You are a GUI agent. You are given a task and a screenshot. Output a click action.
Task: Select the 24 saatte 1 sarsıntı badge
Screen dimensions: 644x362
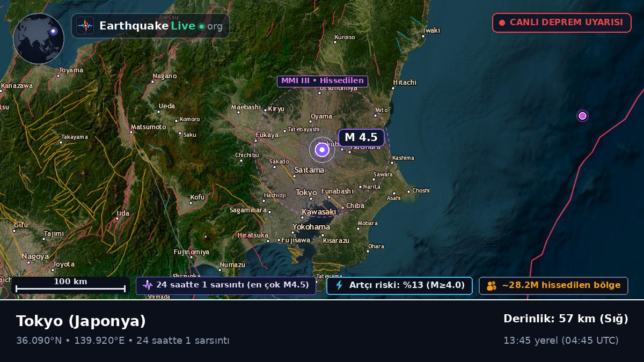226,285
